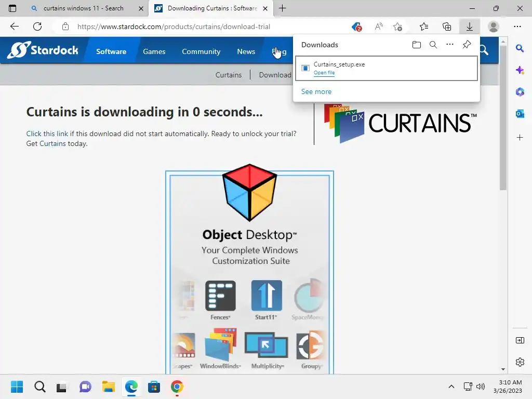Open Windows Start menu
This screenshot has height=399, width=532.
(x=17, y=387)
